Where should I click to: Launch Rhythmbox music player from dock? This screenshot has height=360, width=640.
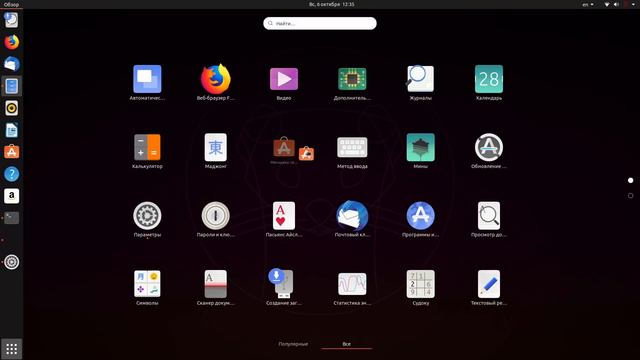pos(11,108)
